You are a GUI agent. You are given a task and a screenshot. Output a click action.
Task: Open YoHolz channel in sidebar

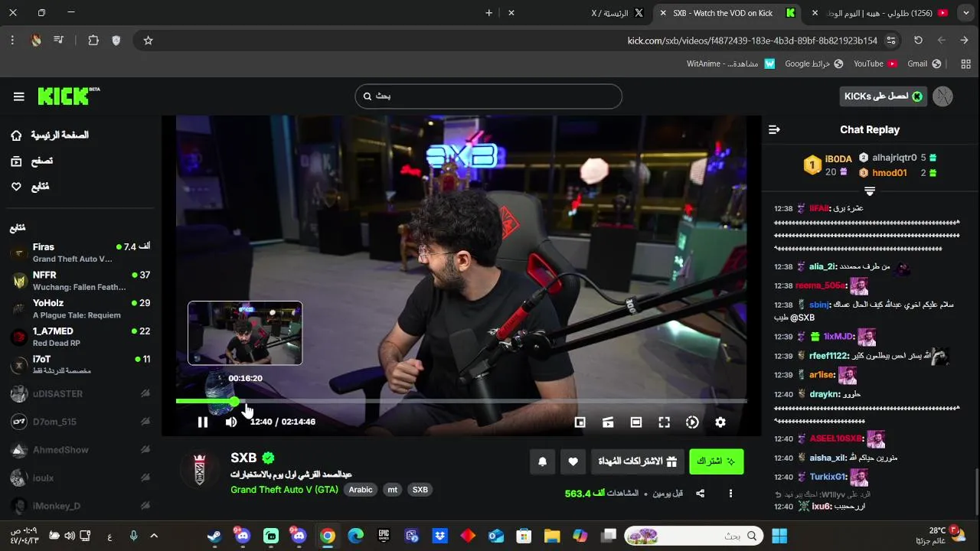[80, 309]
